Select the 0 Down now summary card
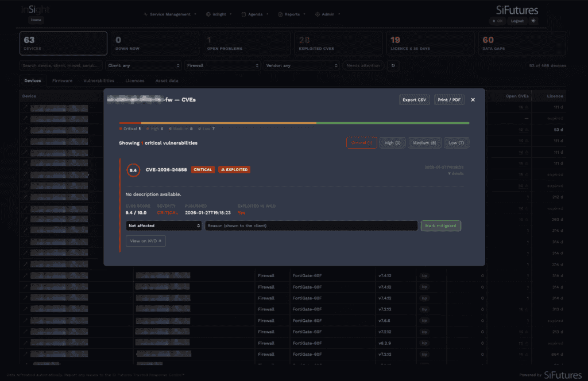588x381 pixels. click(155, 43)
